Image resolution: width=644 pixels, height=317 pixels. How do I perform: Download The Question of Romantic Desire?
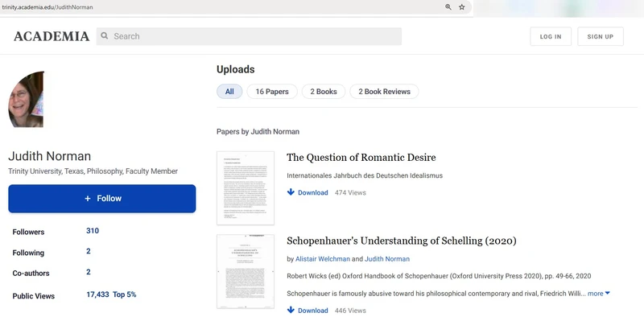308,192
